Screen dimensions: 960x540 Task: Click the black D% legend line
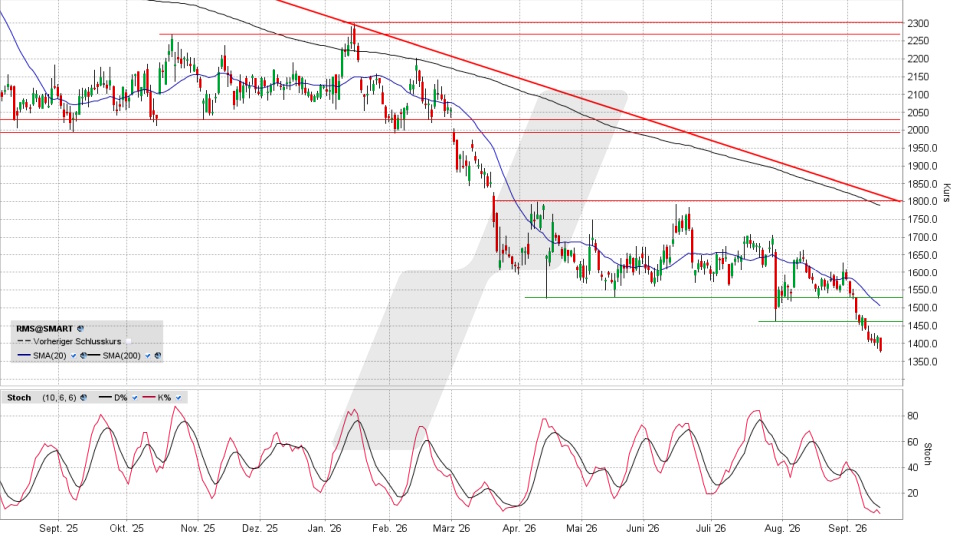105,397
